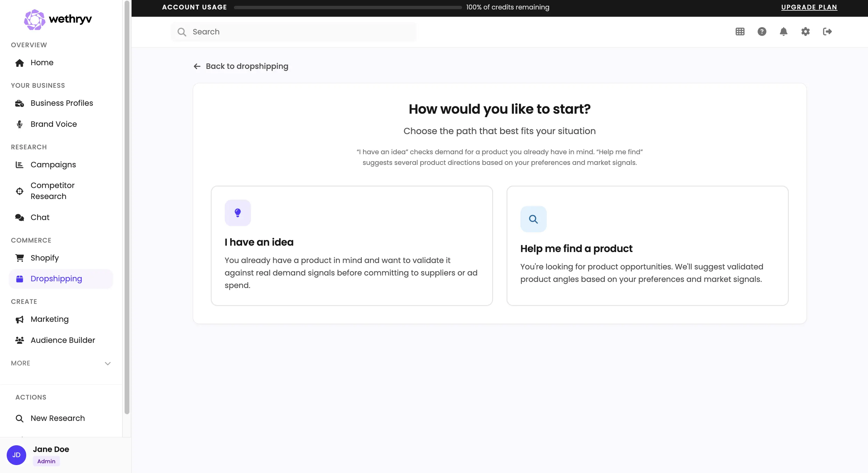This screenshot has width=868, height=473.
Task: Expand the MORE section chevron
Action: (x=108, y=363)
